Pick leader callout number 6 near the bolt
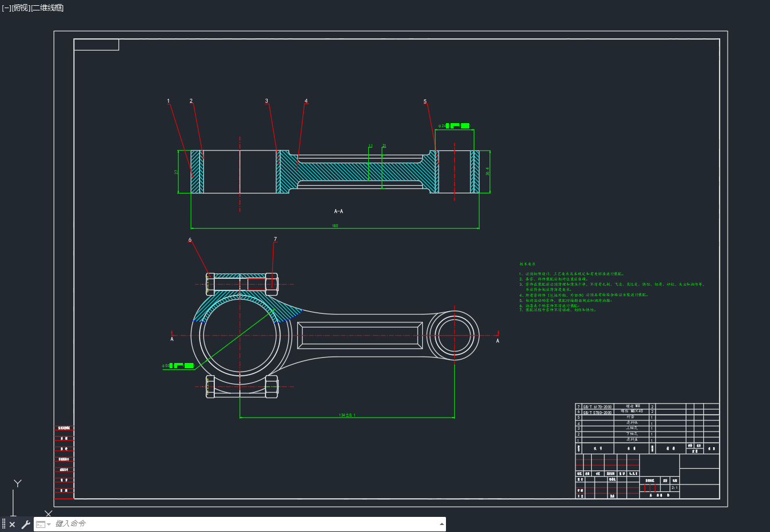770x532 pixels. pyautogui.click(x=190, y=240)
